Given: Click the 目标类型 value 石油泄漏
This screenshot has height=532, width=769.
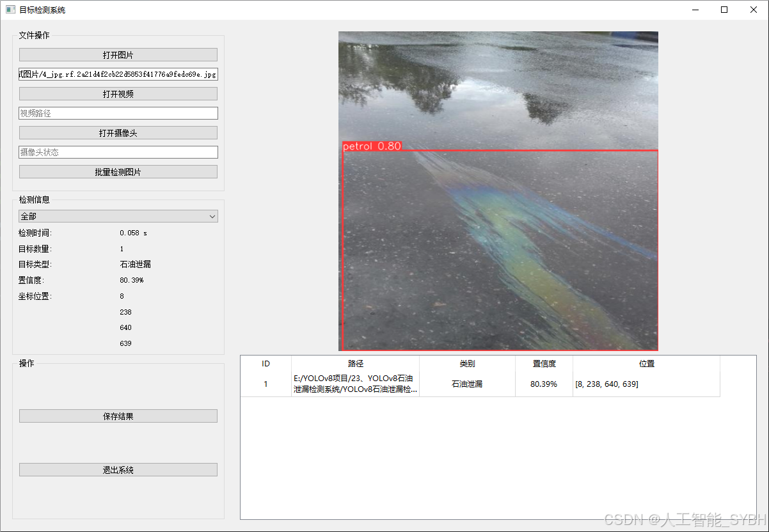Looking at the screenshot, I should coord(136,264).
